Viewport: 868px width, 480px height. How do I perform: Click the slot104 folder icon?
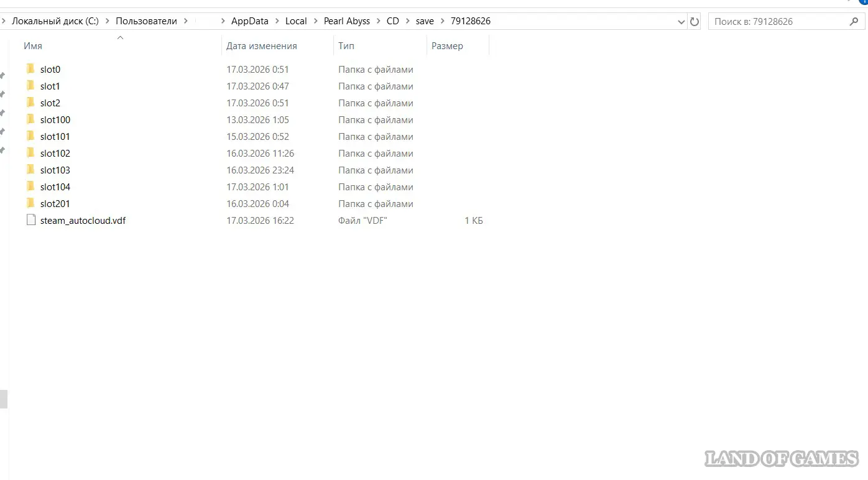[x=31, y=187]
